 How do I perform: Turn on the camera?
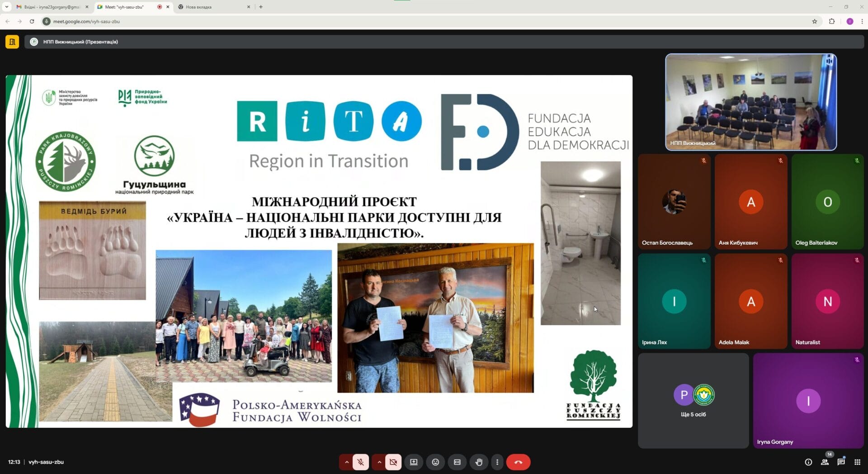[x=393, y=462]
